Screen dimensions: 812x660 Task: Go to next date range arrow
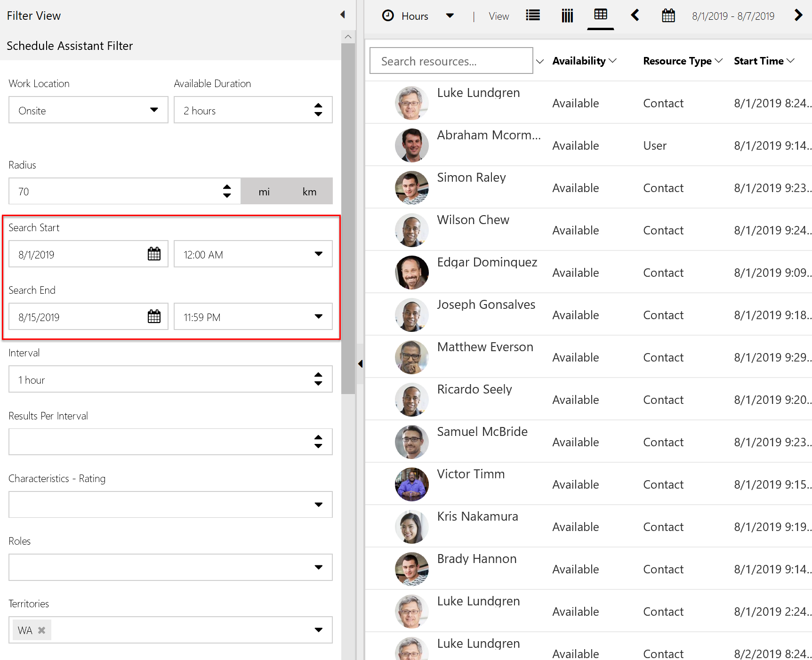point(798,15)
